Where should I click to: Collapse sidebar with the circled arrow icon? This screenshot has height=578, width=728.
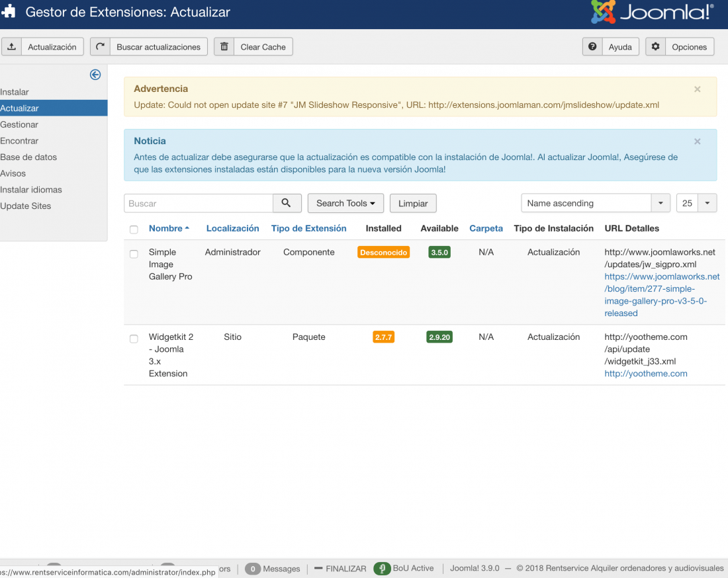click(95, 75)
